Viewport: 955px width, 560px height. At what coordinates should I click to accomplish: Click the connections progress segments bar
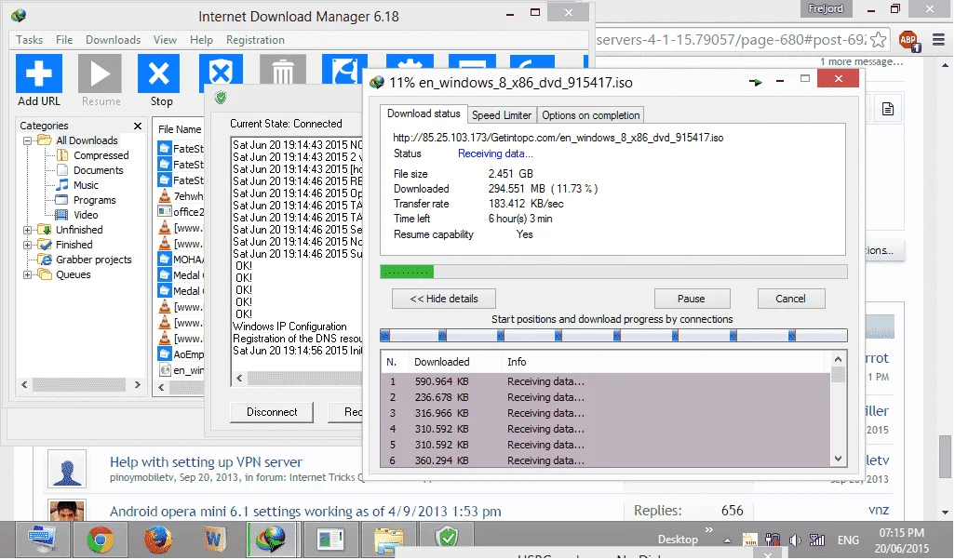(613, 336)
